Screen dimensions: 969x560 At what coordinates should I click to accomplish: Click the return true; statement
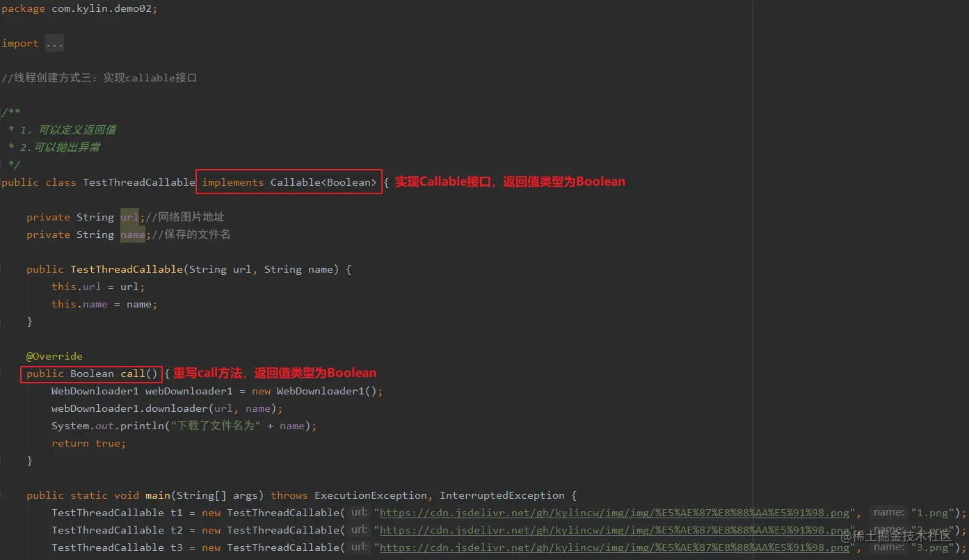coord(89,443)
